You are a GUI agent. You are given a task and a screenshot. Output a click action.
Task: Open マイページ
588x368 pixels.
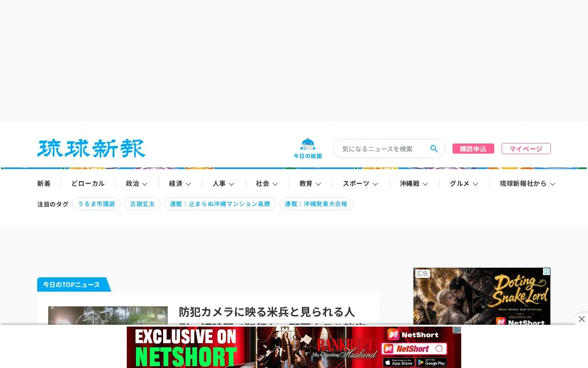[x=526, y=149]
